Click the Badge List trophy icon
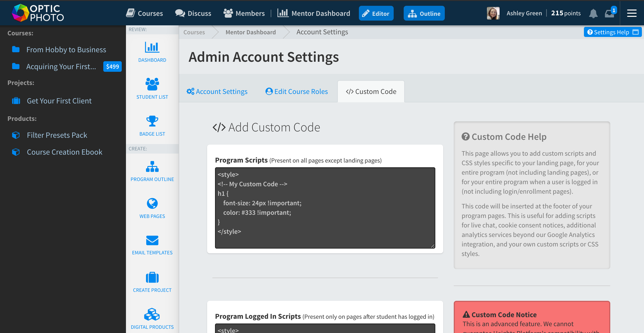 click(x=152, y=121)
